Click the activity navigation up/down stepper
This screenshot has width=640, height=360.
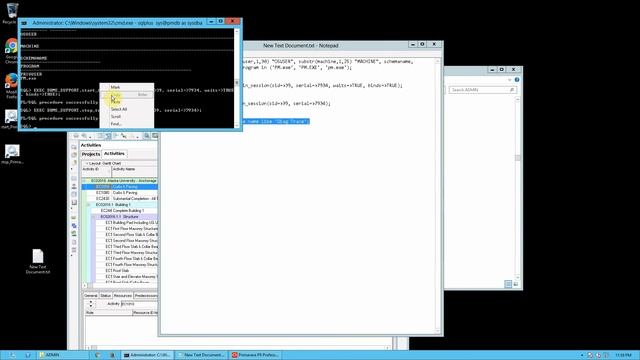[91, 304]
